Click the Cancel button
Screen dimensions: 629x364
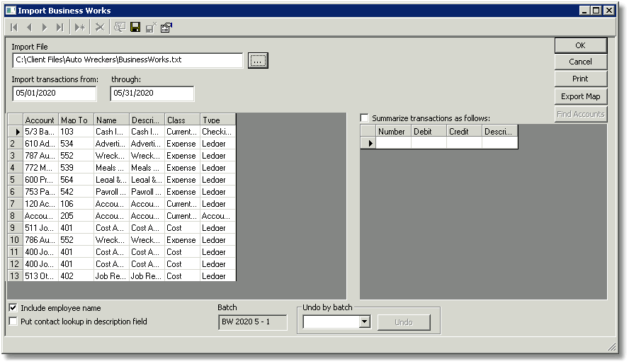[x=580, y=62]
